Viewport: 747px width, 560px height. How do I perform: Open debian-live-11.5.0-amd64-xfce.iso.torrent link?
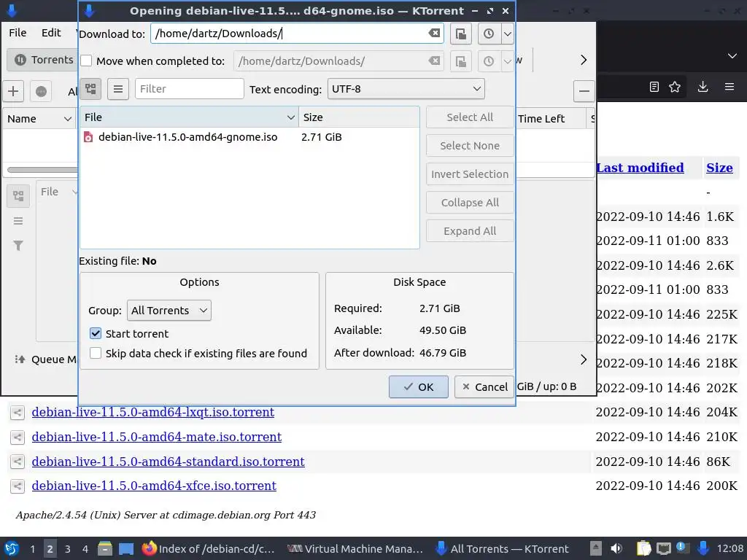click(154, 486)
